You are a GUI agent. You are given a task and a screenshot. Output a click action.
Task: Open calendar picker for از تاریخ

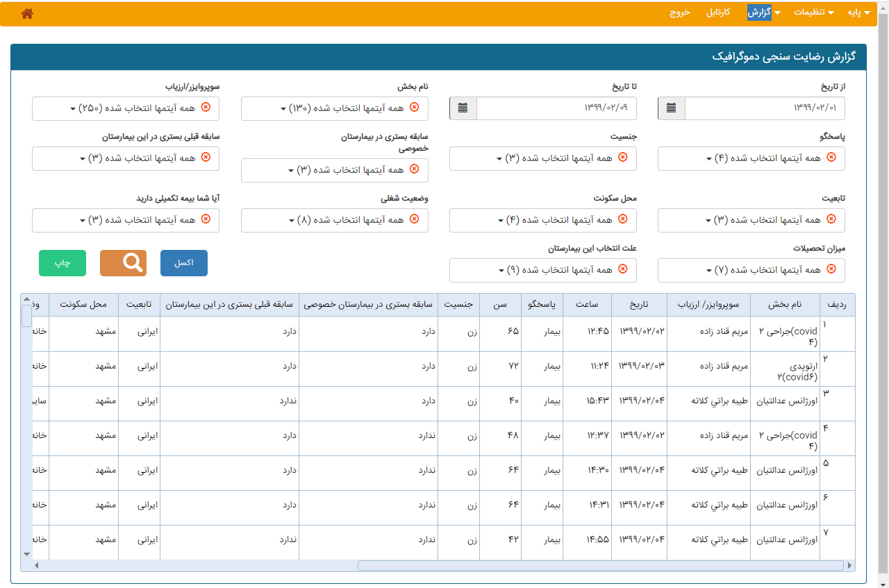tap(672, 108)
